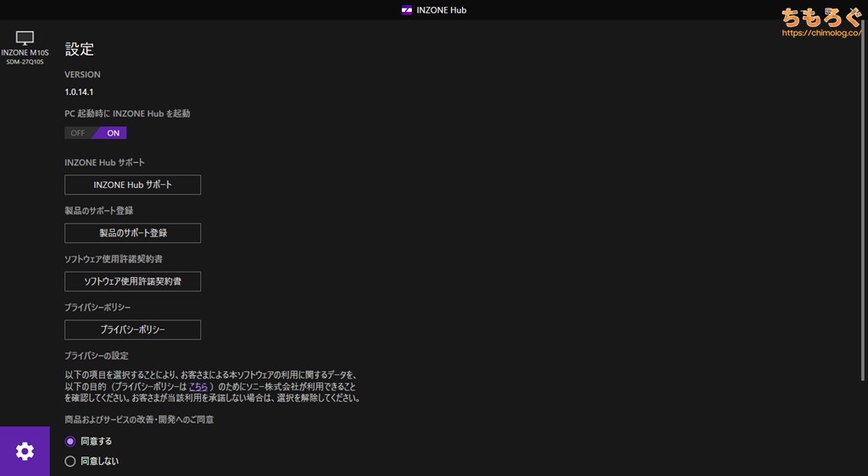Select the 同意する radio button

click(x=70, y=441)
